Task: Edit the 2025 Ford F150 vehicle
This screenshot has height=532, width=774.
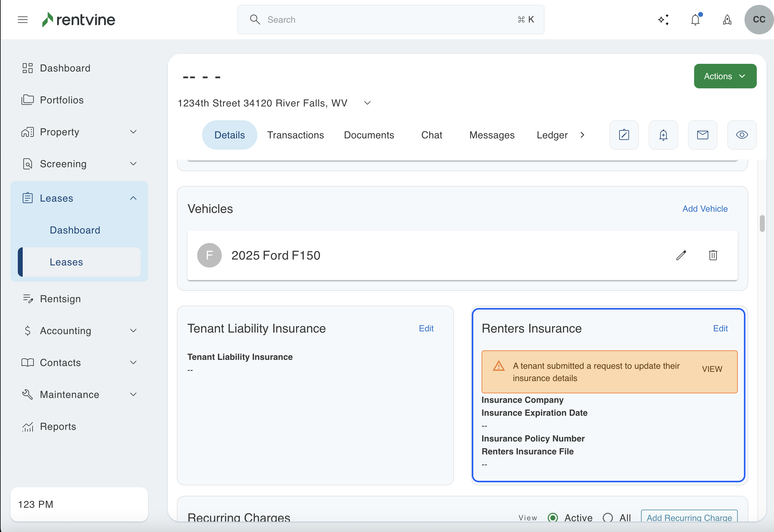Action: pos(681,255)
